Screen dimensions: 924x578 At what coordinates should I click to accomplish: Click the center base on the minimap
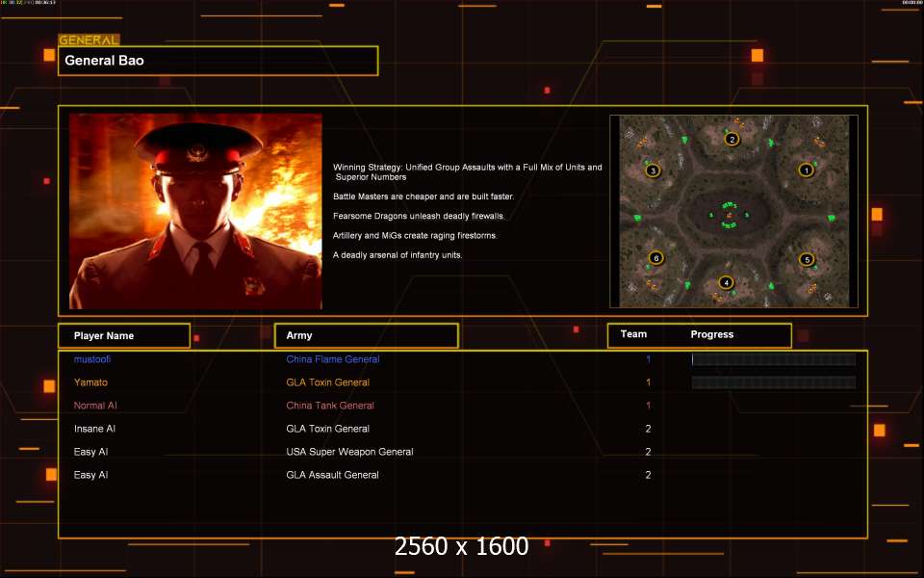coord(729,215)
